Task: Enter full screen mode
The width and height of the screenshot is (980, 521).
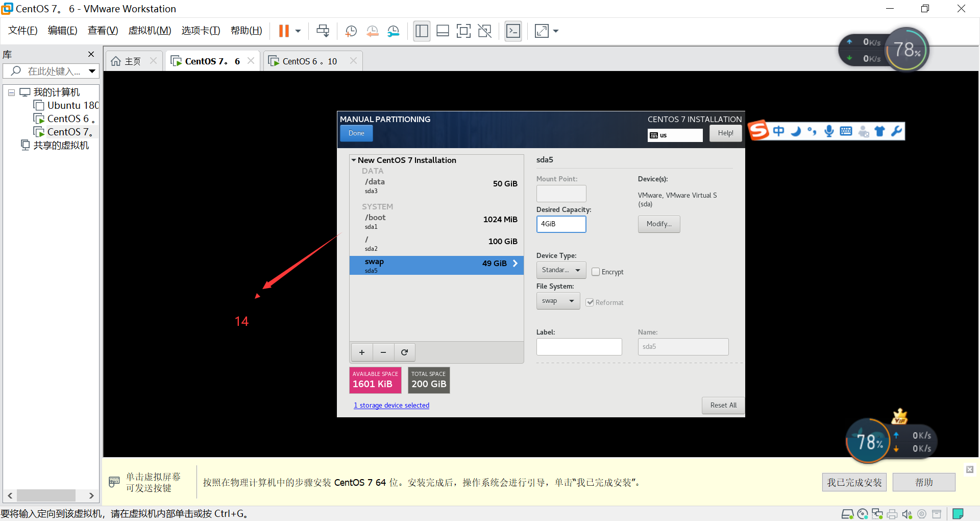Action: [x=463, y=31]
